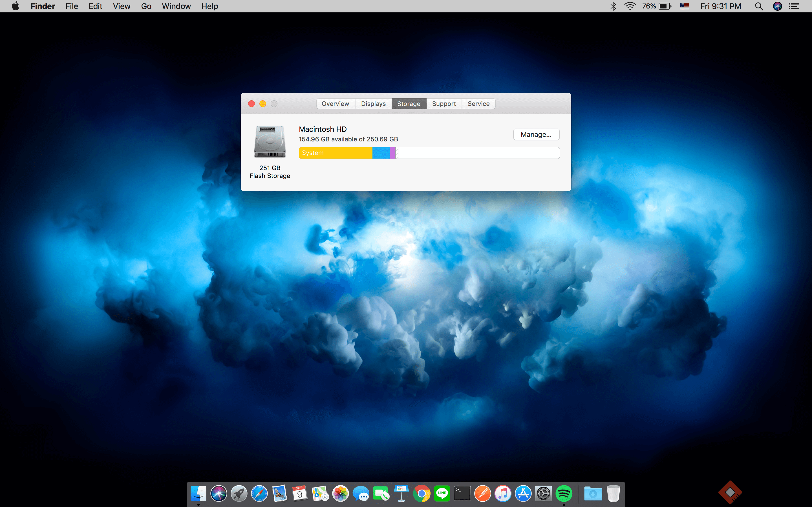
Task: Open System Preferences gear in Dock
Action: tap(543, 493)
